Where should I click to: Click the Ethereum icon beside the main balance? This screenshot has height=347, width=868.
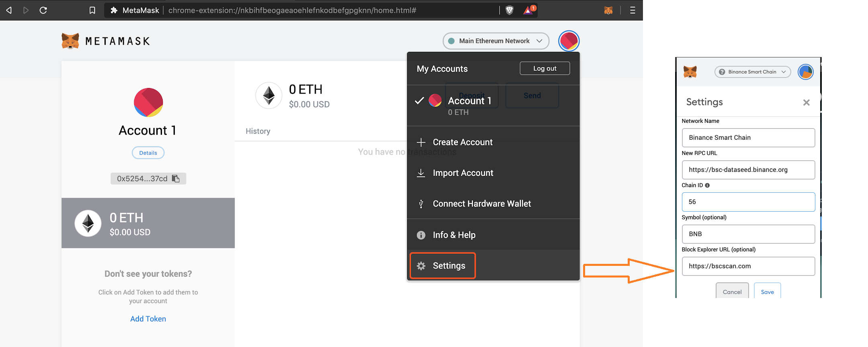point(269,96)
